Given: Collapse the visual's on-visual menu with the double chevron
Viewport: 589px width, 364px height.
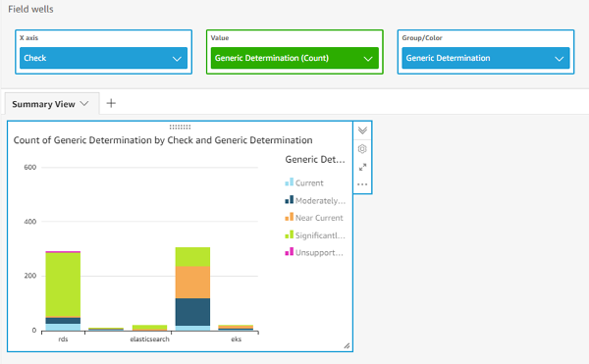Looking at the screenshot, I should coord(362,130).
